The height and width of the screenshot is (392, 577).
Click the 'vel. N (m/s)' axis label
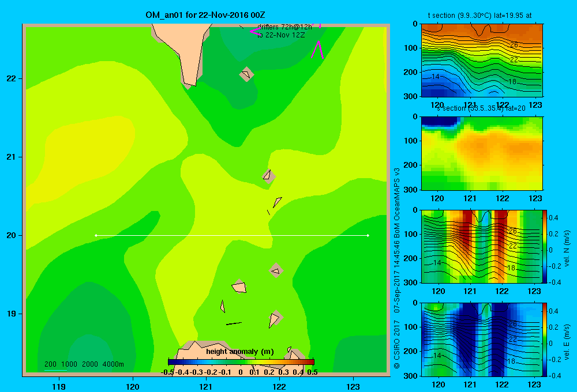click(x=567, y=248)
